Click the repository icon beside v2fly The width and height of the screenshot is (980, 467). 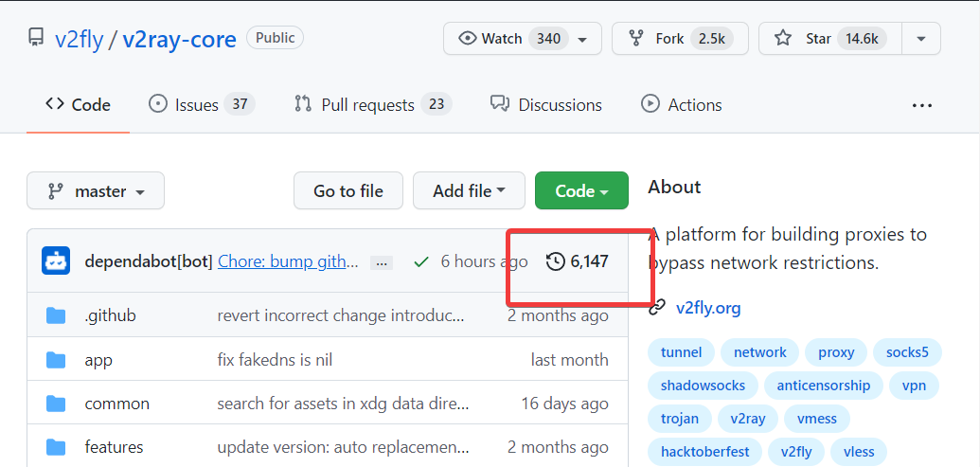(36, 38)
